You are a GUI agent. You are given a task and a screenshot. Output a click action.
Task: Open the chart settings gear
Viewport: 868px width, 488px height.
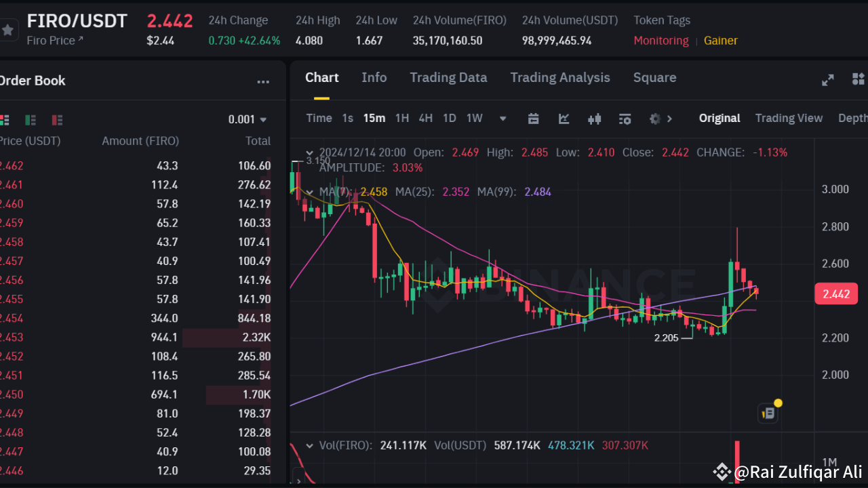655,119
